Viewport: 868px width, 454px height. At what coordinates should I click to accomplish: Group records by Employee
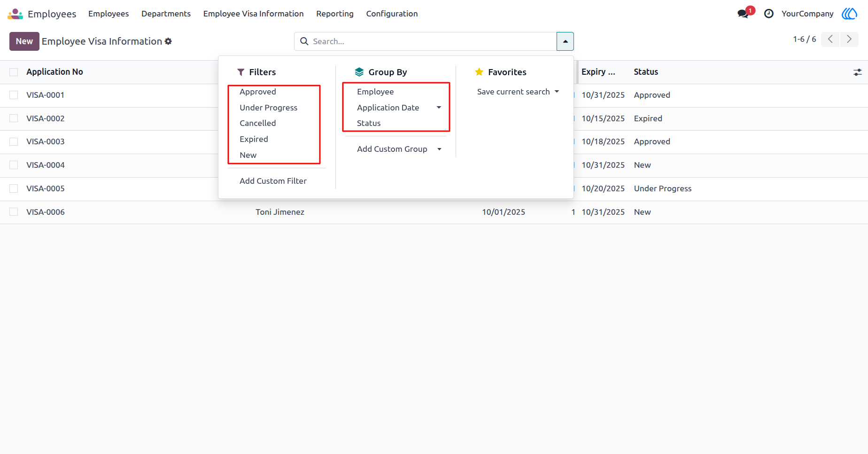tap(375, 92)
